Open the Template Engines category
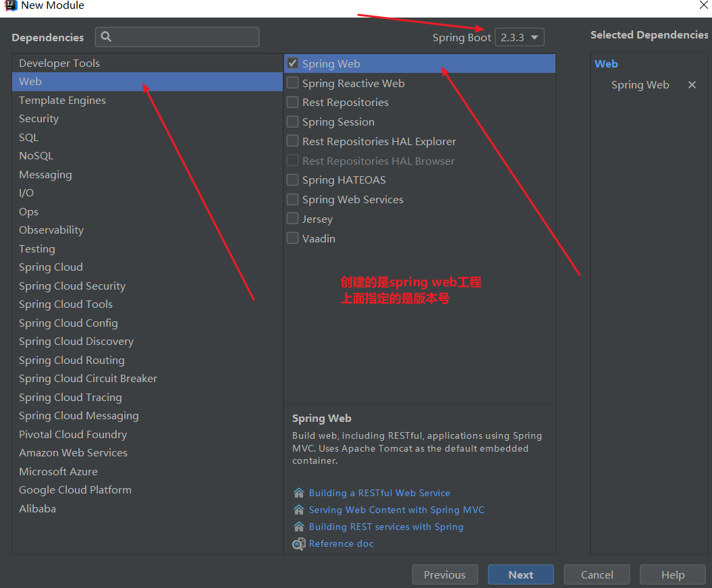 click(148, 101)
